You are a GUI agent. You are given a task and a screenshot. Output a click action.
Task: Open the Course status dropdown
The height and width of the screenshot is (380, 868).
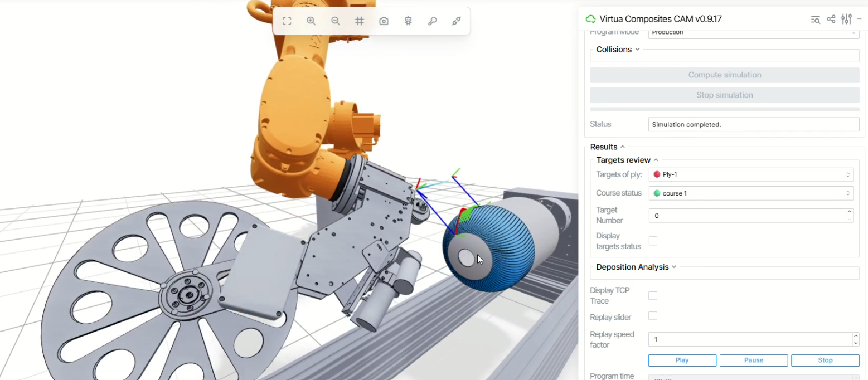click(751, 193)
